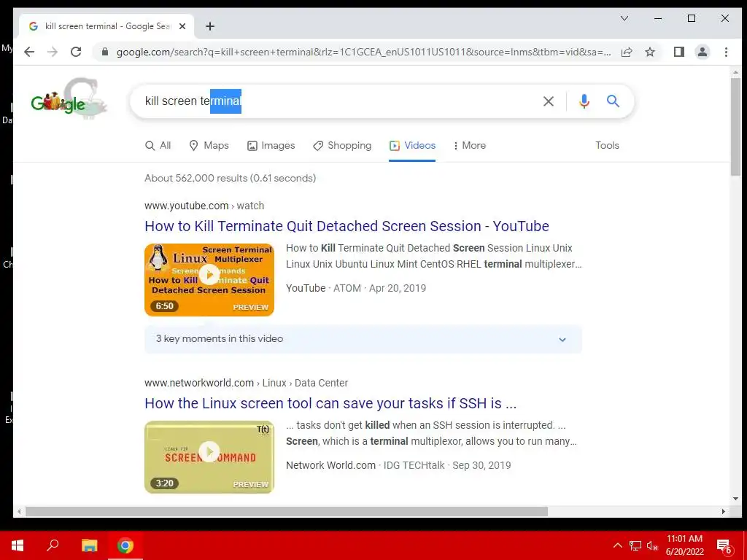
Task: View site info via the padlock icon
Action: point(105,52)
